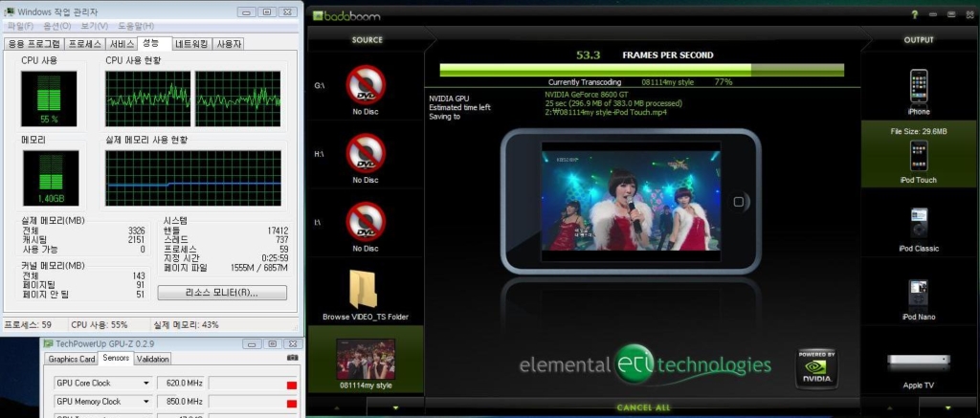Switch to the 응용 프로그램 tab
The width and height of the screenshot is (980, 418).
(33, 44)
